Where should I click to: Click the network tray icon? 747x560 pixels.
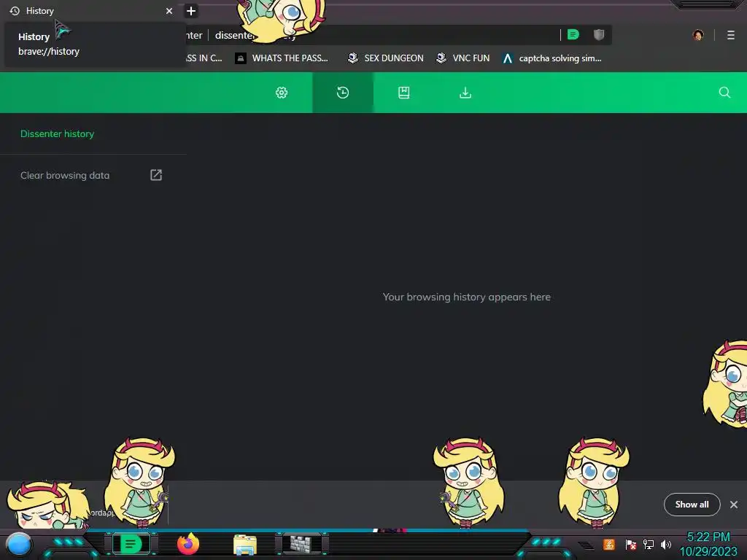(x=649, y=544)
